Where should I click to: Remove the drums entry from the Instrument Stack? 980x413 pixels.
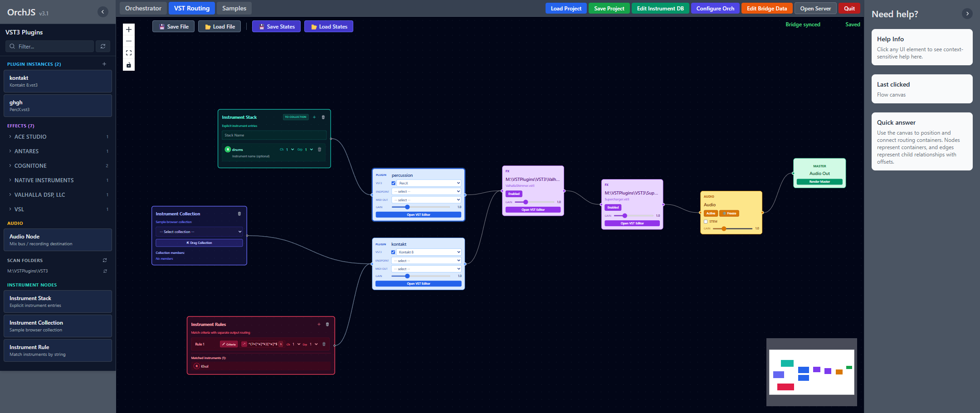320,150
